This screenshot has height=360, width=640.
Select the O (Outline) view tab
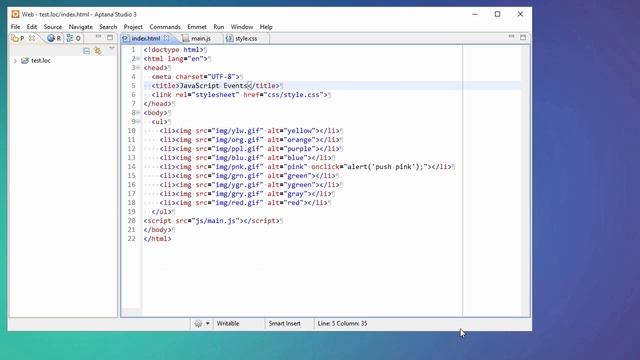pos(73,38)
